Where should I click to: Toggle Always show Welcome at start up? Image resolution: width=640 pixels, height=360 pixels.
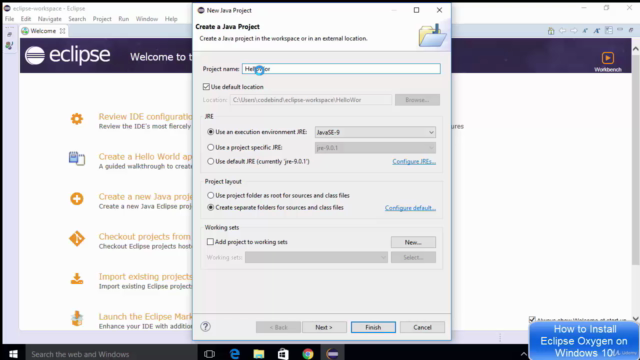[x=532, y=320]
